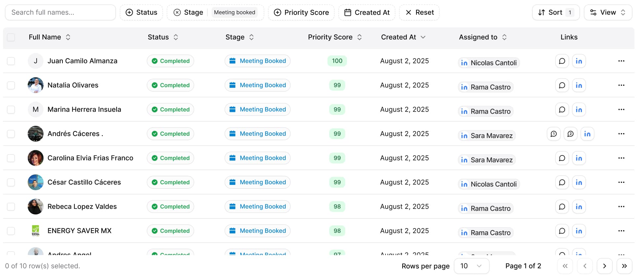Image resolution: width=644 pixels, height=280 pixels.
Task: Open three-dot menu for Rebeca Lopez Valdes
Action: (621, 207)
